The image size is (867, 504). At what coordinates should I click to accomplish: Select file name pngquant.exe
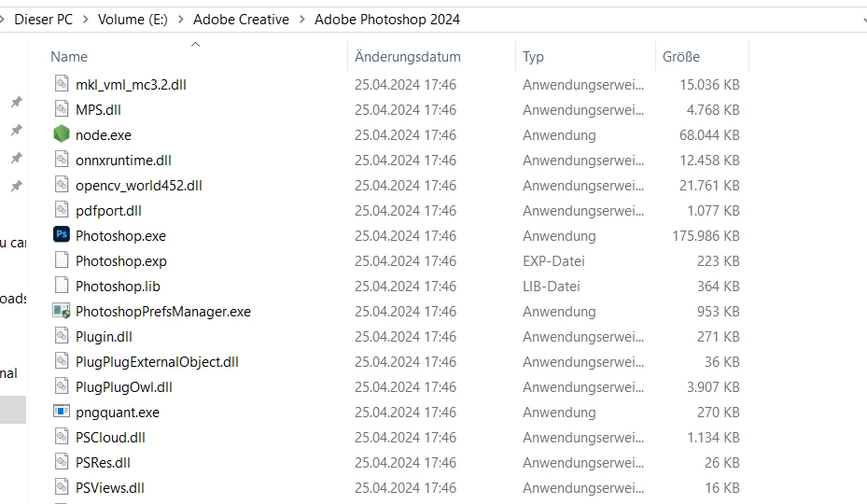point(118,413)
